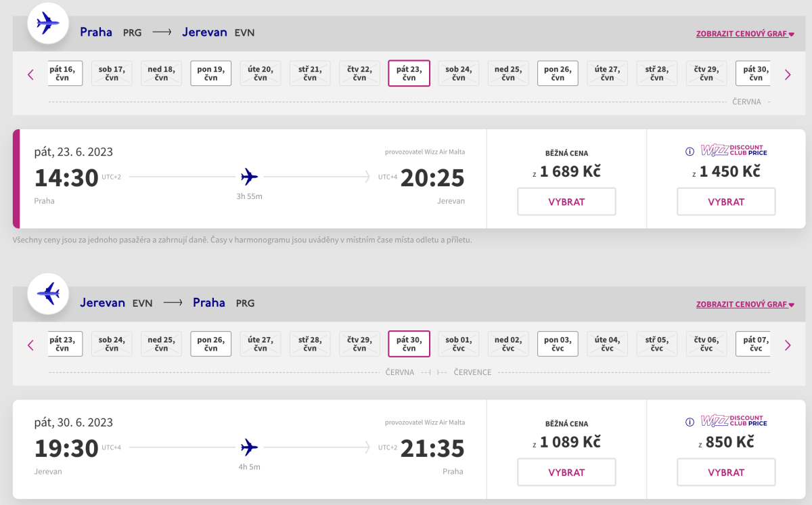Image resolution: width=812 pixels, height=505 pixels.
Task: Select outbound date pon 19, čvn
Action: [x=211, y=73]
